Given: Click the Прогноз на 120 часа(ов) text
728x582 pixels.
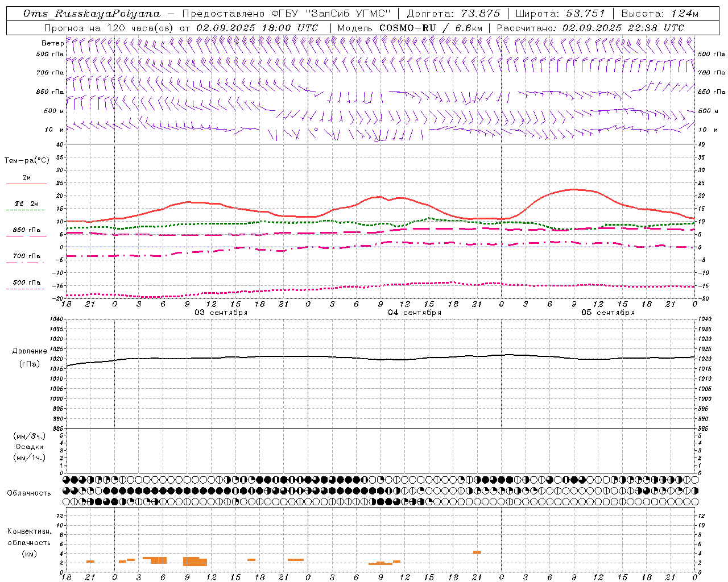Looking at the screenshot, I should [x=109, y=28].
